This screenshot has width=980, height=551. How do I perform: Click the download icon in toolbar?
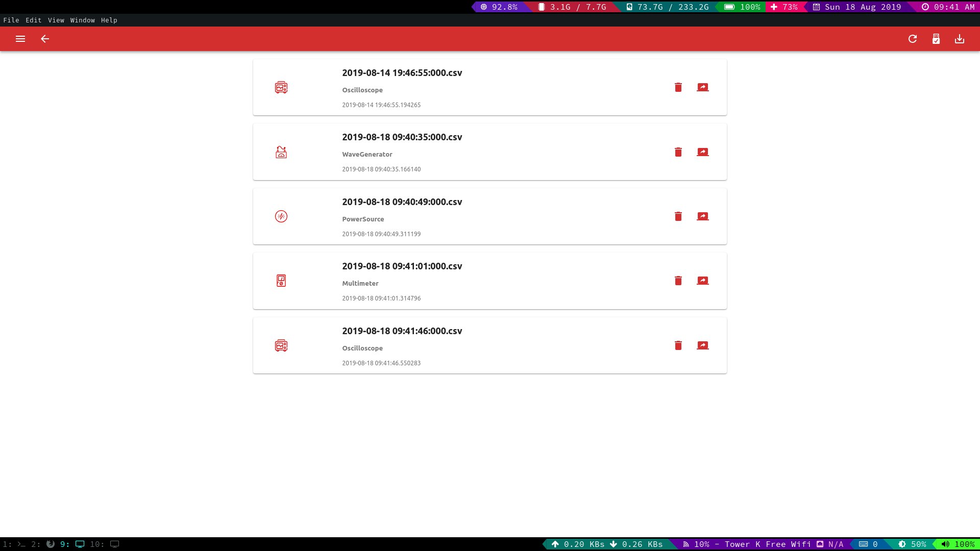point(960,39)
